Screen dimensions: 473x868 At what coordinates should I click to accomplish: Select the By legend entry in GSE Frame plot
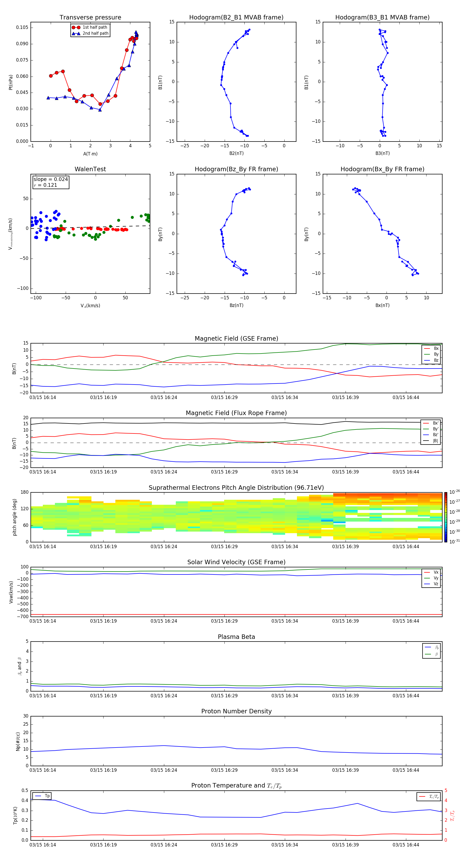431,354
